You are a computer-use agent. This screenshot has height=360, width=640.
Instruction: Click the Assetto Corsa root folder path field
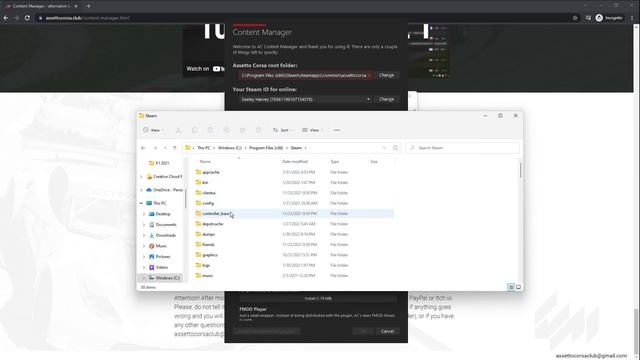(x=305, y=75)
